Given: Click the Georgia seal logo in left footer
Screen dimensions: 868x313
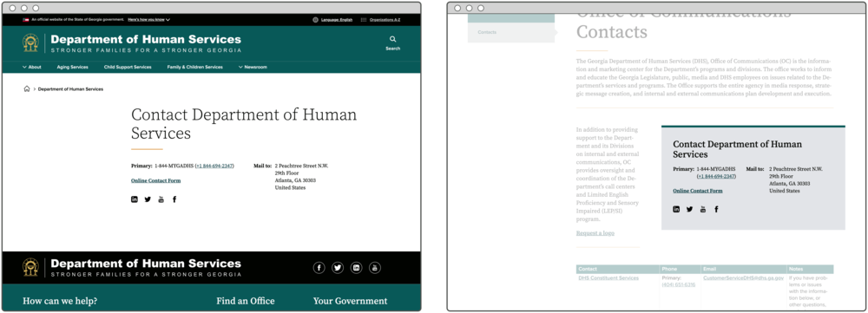Looking at the screenshot, I should (30, 268).
